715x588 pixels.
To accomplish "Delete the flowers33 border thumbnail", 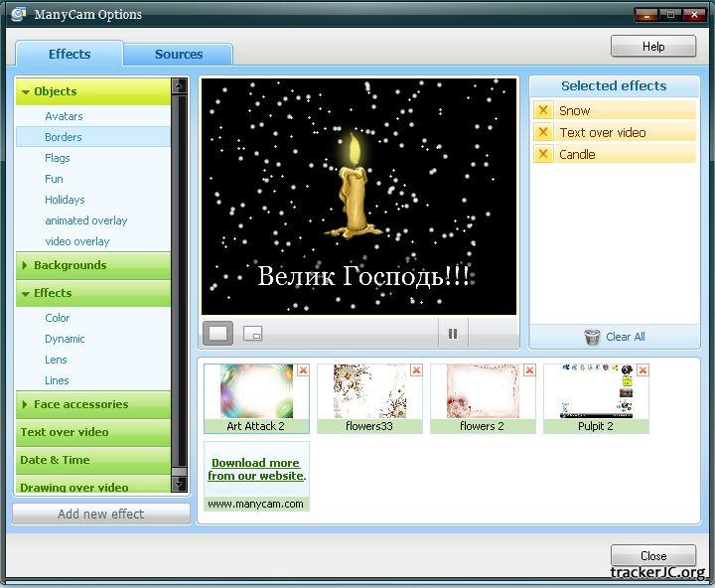I will pyautogui.click(x=416, y=370).
